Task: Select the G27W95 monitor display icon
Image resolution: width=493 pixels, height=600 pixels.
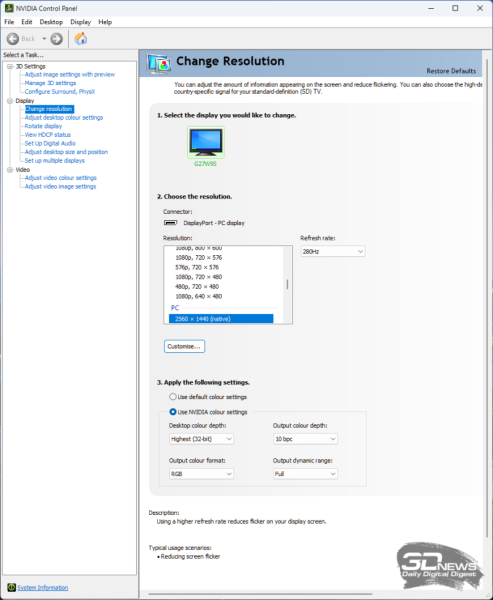Action: click(x=206, y=142)
